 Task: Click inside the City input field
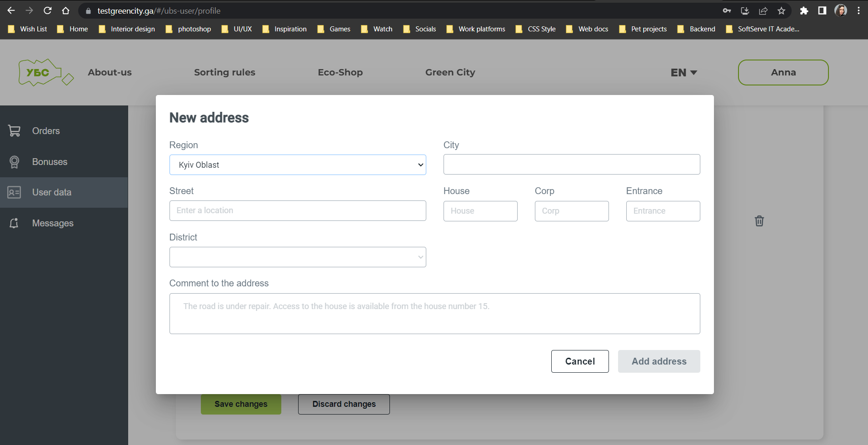571,164
